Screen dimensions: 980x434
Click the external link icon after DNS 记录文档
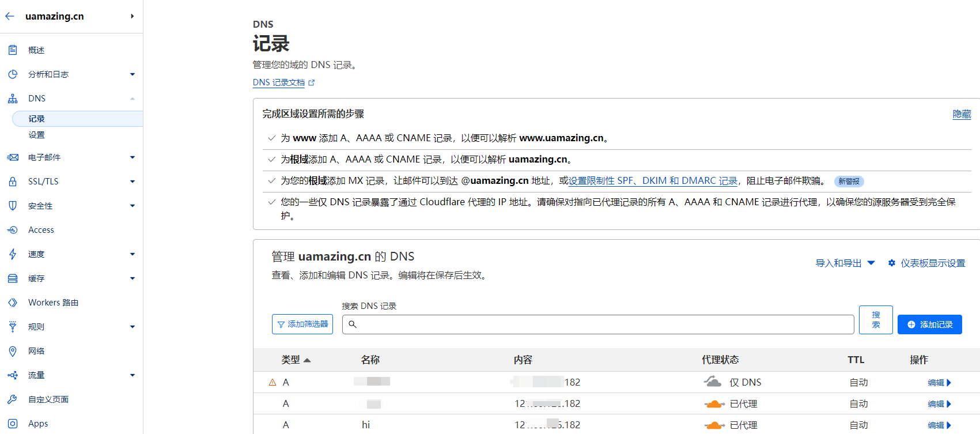312,82
